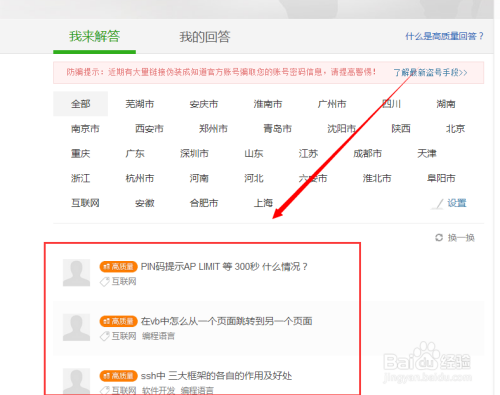Show questions in 互联网 category filter
The height and width of the screenshot is (395, 500).
coord(85,203)
